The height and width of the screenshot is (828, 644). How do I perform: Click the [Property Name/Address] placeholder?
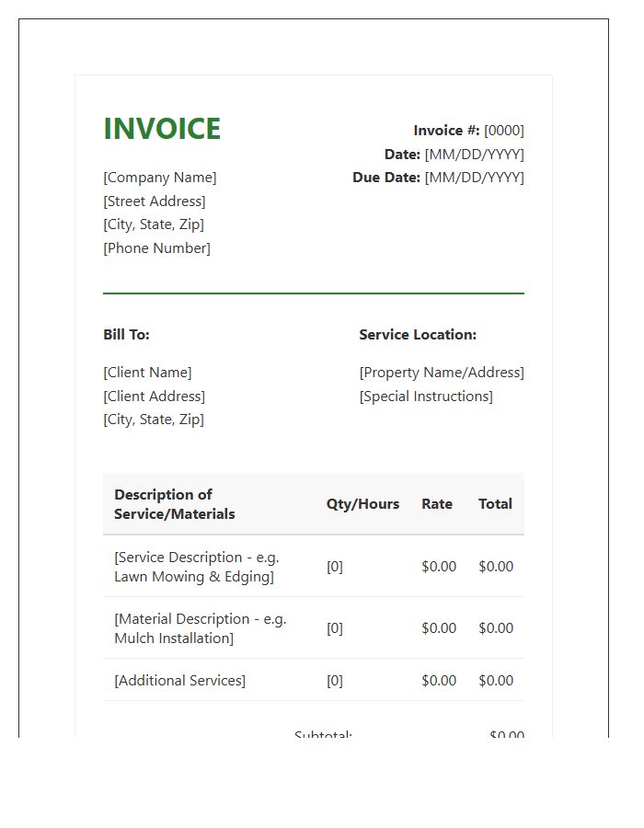click(x=442, y=373)
